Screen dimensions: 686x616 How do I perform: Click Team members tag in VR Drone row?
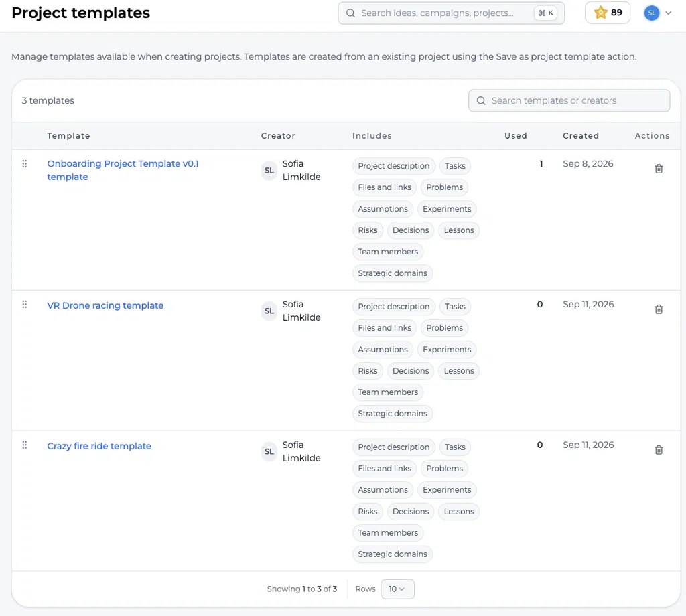[x=388, y=392]
